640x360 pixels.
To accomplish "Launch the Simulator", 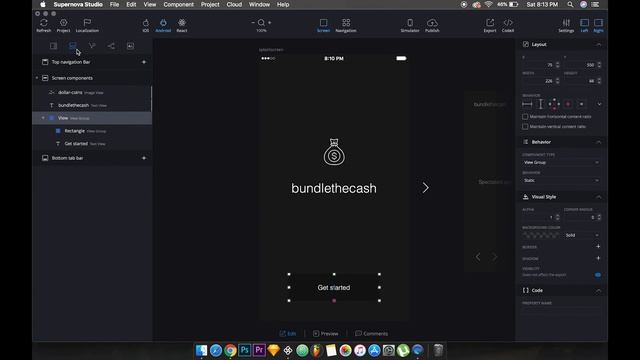I will [x=410, y=25].
